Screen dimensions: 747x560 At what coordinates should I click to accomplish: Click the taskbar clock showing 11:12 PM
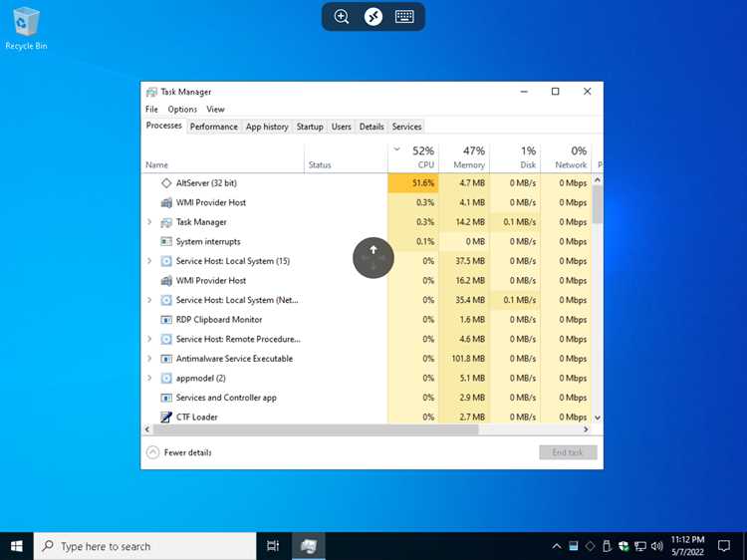click(687, 546)
